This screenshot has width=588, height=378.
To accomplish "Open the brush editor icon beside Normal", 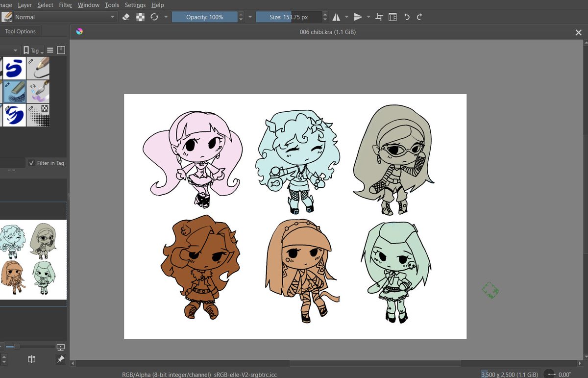I will [x=6, y=17].
